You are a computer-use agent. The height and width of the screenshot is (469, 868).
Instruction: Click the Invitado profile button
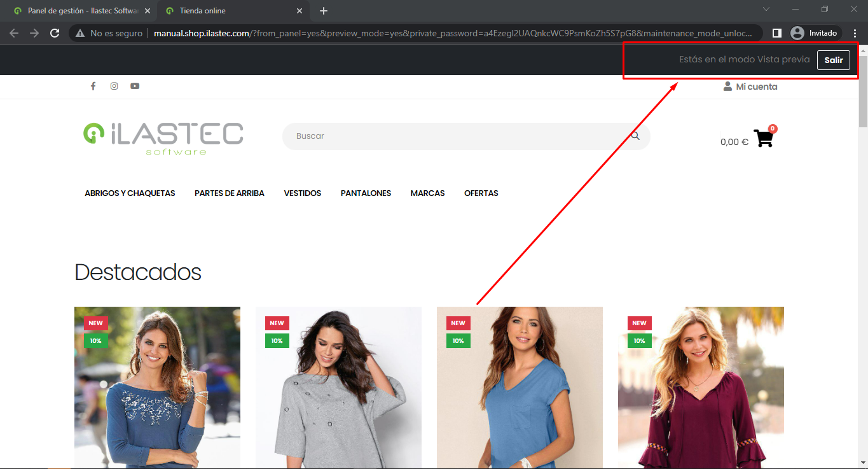coord(815,33)
